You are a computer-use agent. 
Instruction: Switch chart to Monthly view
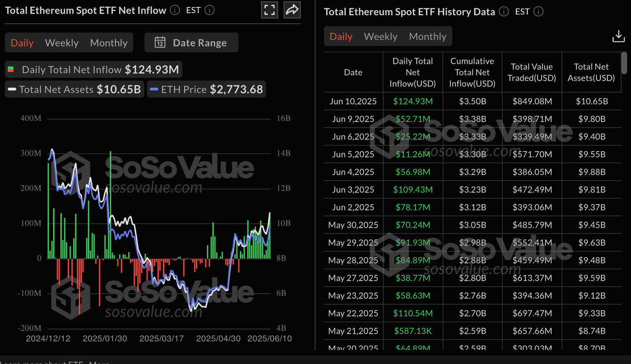point(108,43)
